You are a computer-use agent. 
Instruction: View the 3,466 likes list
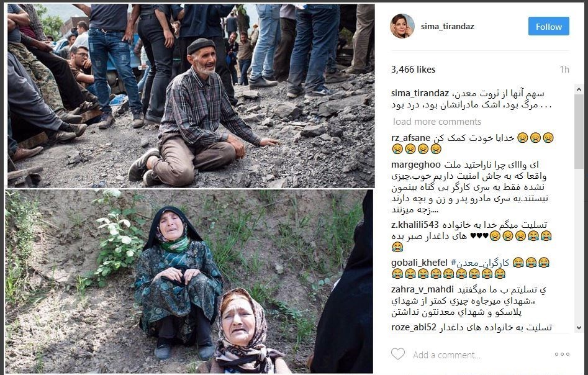[414, 70]
